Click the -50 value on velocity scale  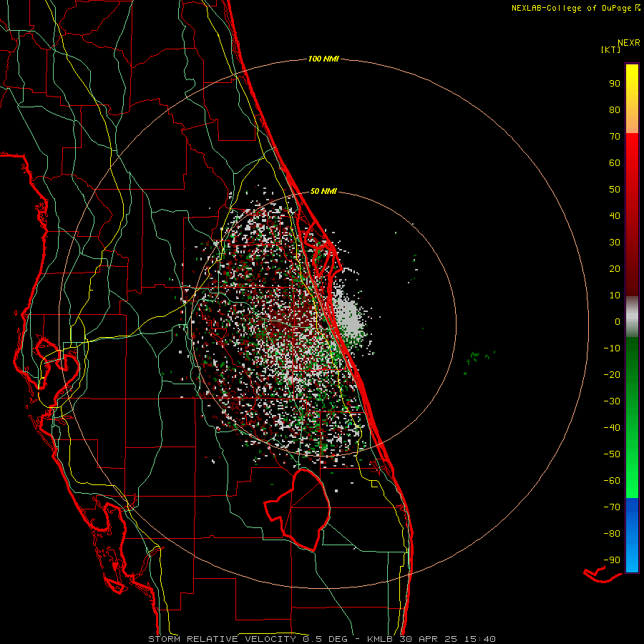(x=612, y=454)
